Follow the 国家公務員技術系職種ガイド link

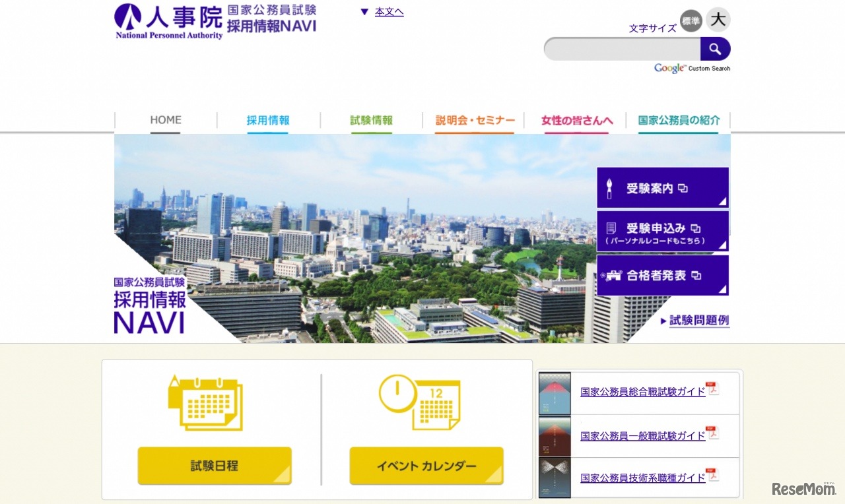tap(641, 477)
